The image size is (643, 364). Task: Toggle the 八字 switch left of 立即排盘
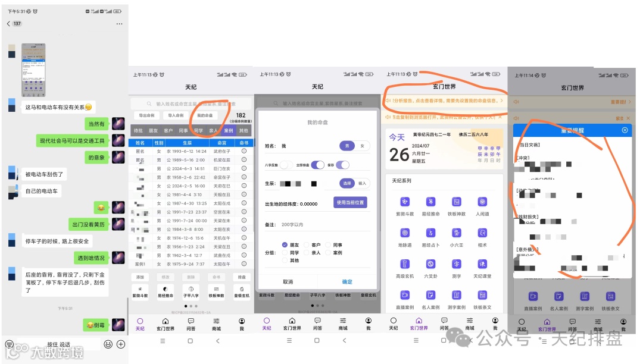286,165
